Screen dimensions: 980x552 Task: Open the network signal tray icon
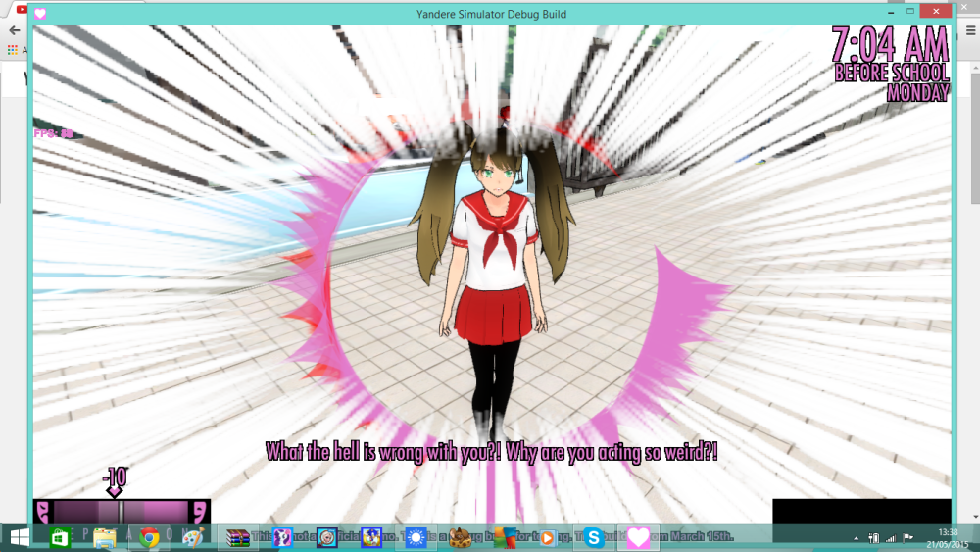click(891, 538)
